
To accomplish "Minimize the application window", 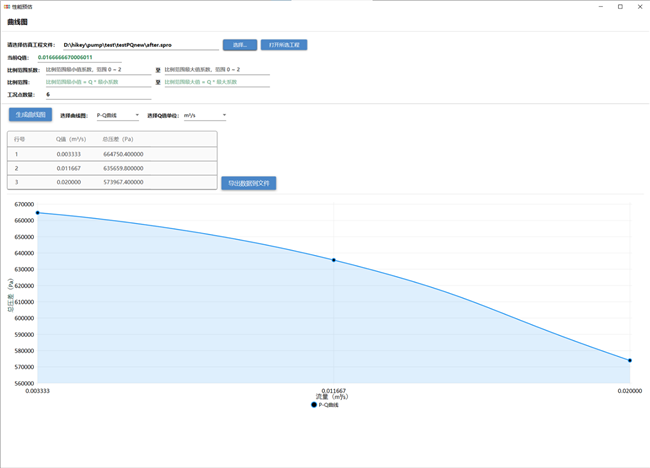I will [601, 6].
